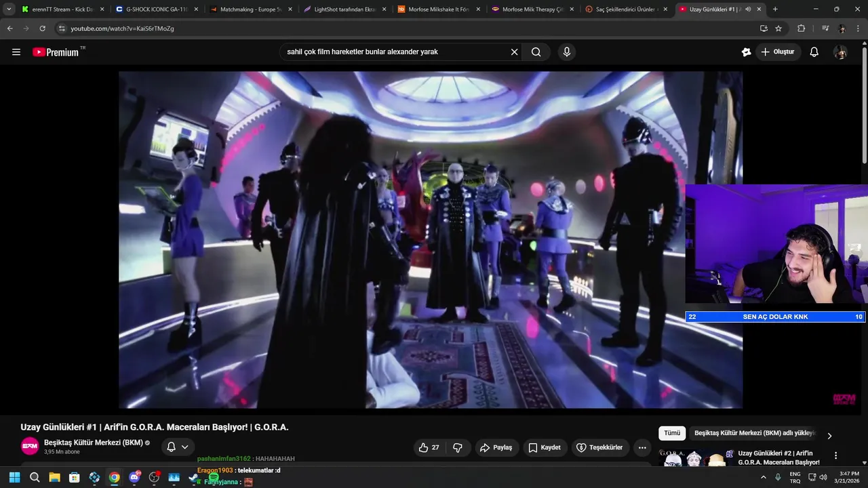Start voice search with microphone
The height and width of the screenshot is (488, 868).
pyautogui.click(x=567, y=52)
